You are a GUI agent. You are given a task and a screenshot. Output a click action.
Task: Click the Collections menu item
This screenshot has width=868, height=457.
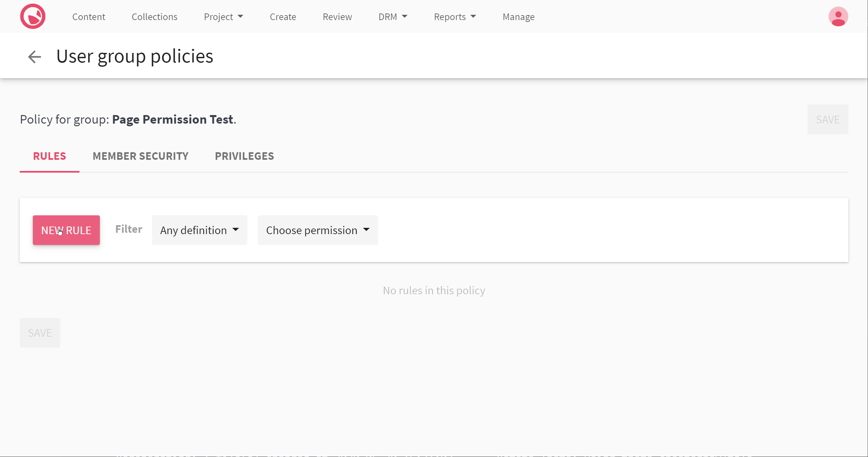(154, 17)
